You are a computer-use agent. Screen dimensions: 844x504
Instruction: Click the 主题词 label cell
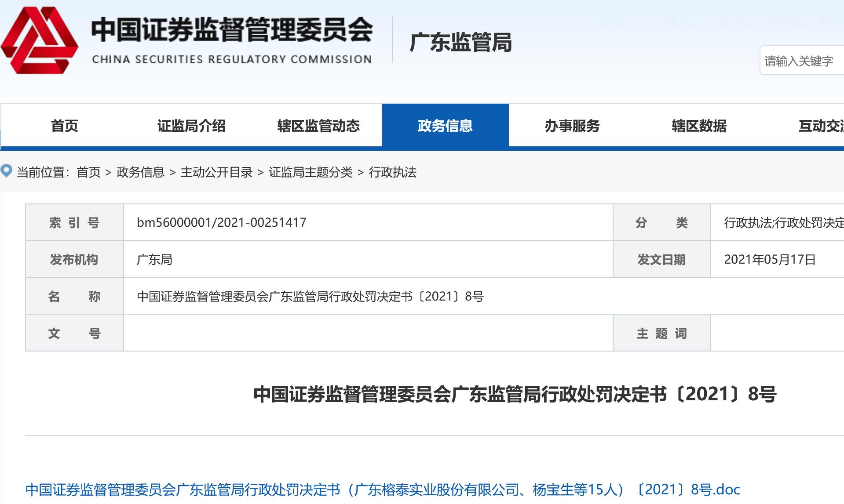click(661, 333)
